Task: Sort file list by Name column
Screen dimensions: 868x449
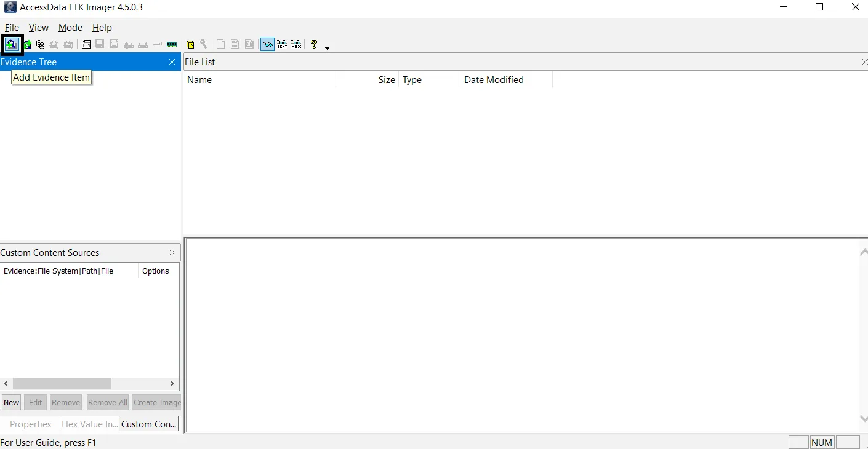Action: click(x=260, y=80)
